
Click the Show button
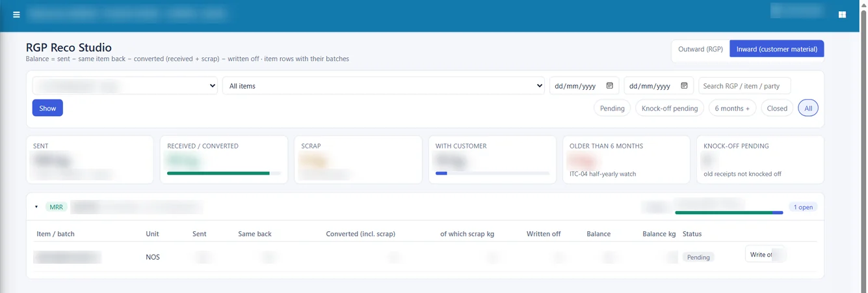coord(47,108)
